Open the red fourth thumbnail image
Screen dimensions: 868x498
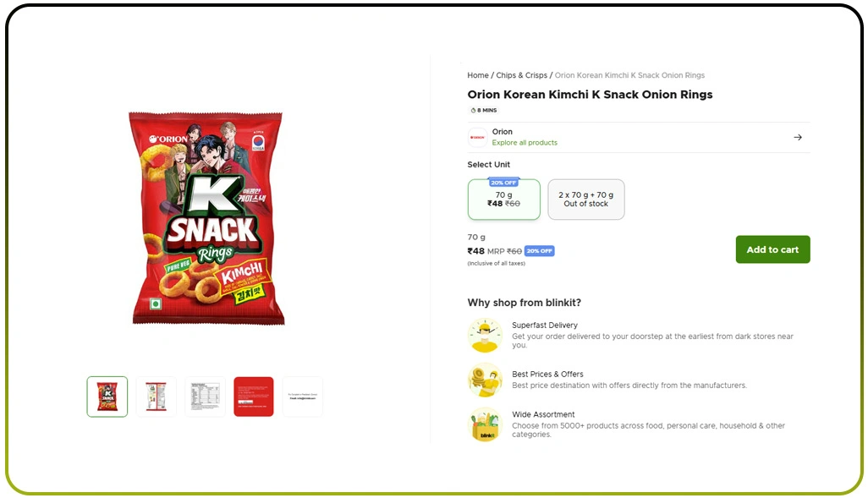[x=254, y=397]
